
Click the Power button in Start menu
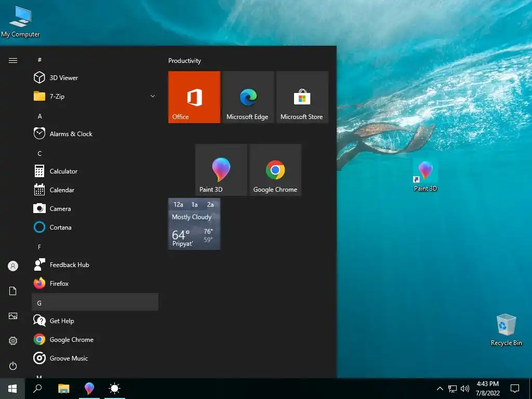click(x=13, y=366)
